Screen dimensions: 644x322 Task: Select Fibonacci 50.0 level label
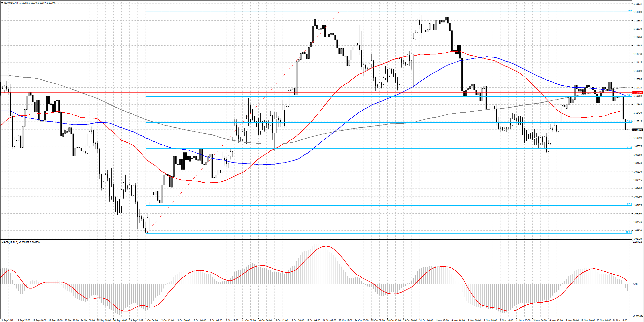(x=629, y=121)
